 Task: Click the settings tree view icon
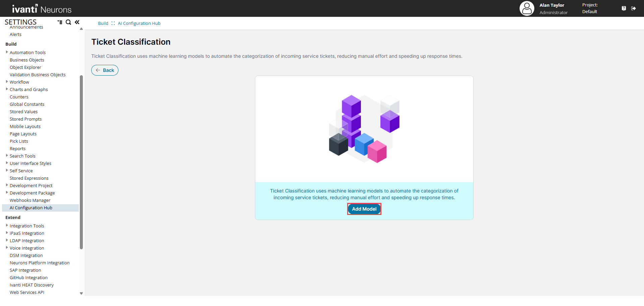60,22
